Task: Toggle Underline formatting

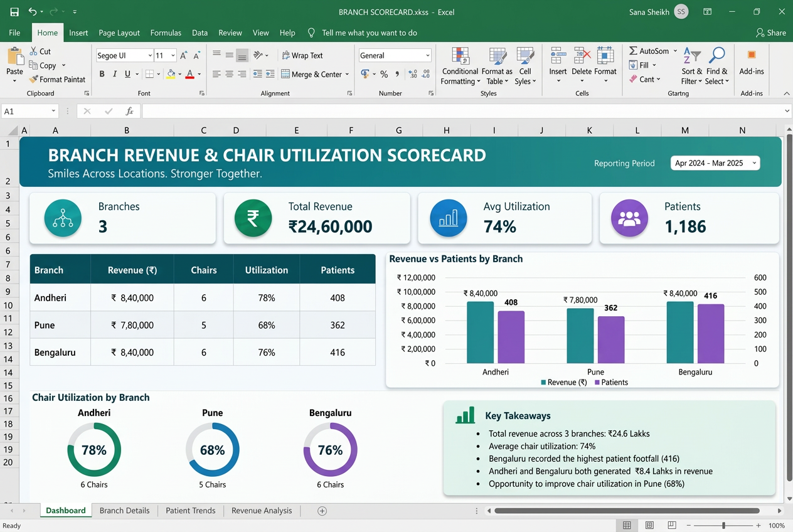Action: pos(128,74)
